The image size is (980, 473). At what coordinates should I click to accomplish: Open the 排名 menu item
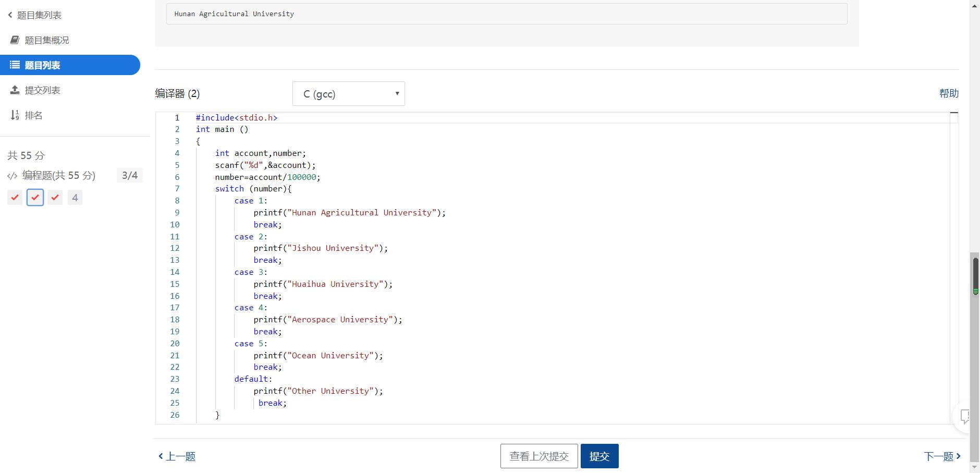click(33, 115)
